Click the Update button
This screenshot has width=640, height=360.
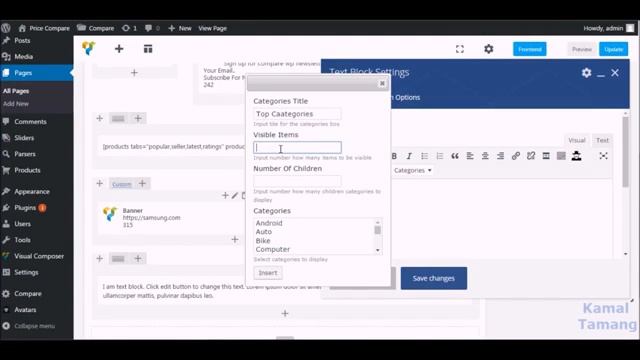(x=613, y=49)
